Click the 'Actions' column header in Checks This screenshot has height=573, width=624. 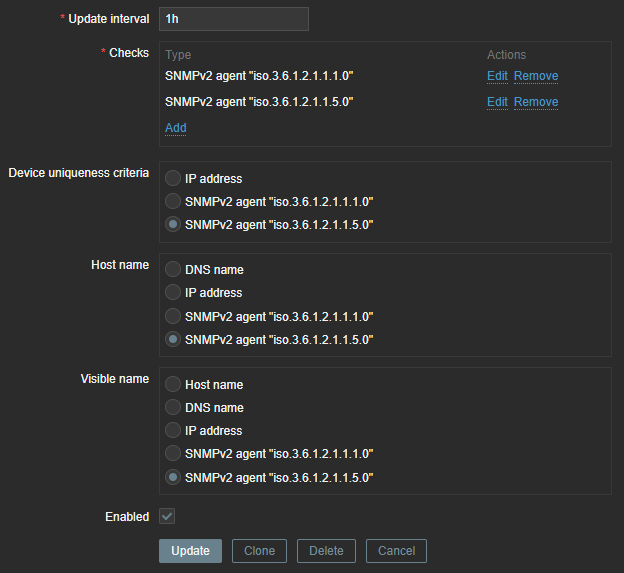click(x=506, y=55)
